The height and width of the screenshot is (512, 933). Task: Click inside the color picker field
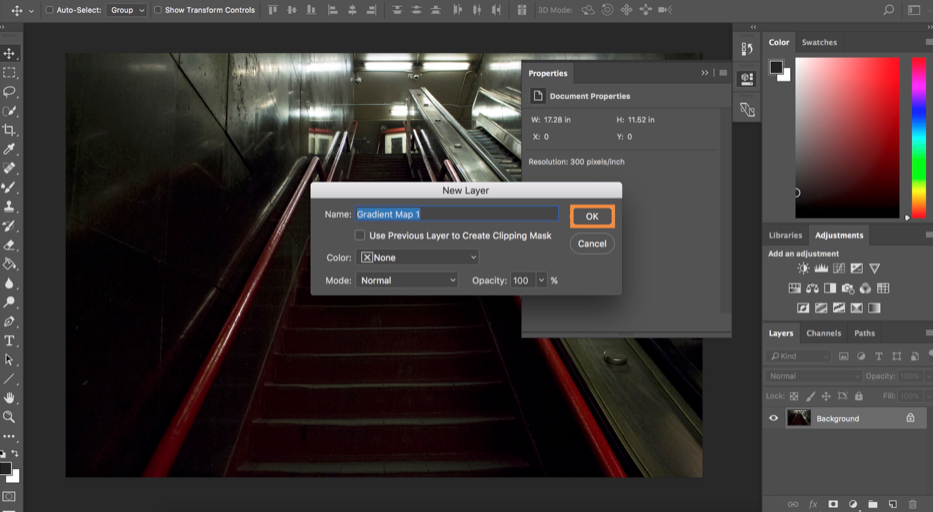[847, 138]
